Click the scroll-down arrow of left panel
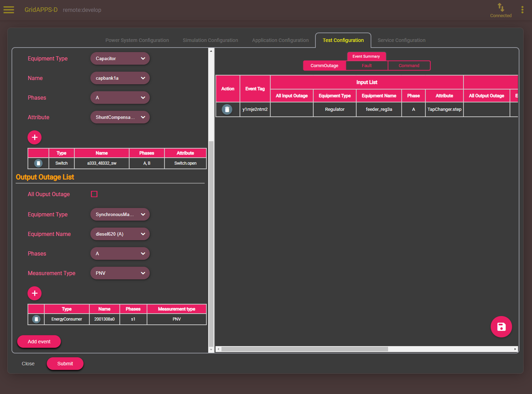 pyautogui.click(x=211, y=350)
